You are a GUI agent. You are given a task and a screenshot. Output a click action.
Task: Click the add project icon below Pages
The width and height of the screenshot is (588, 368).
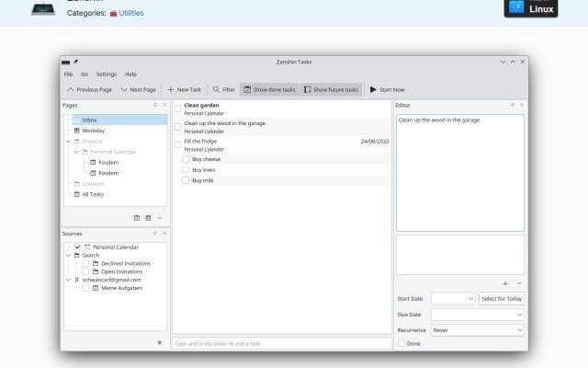point(137,218)
